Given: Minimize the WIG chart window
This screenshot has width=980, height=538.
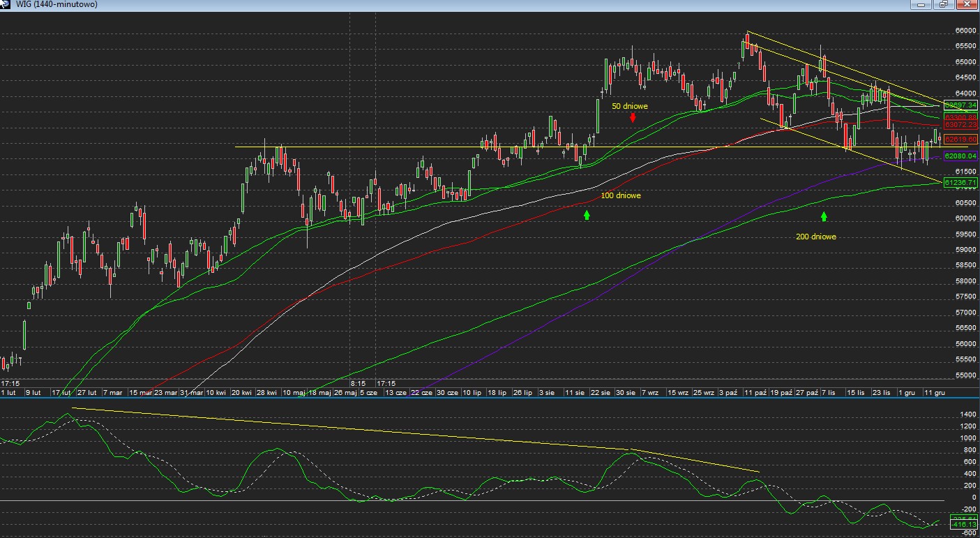Looking at the screenshot, I should pos(921,4).
